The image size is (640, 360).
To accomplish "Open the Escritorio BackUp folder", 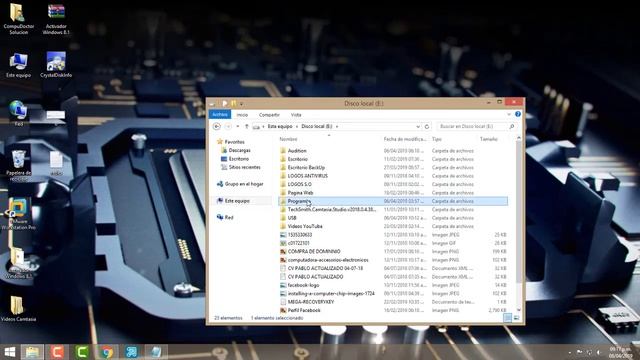I will click(306, 167).
